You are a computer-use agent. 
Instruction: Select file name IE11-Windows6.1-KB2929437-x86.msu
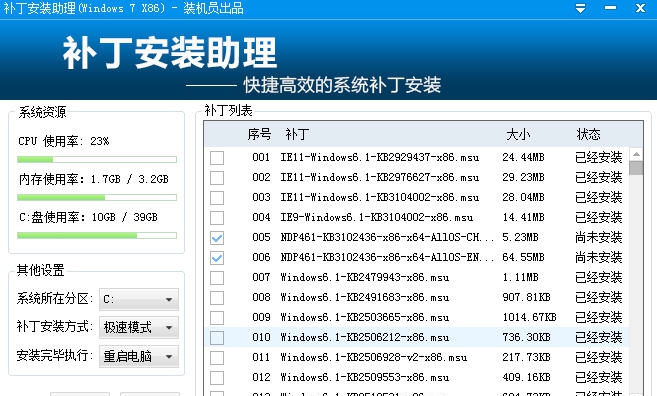click(380, 158)
